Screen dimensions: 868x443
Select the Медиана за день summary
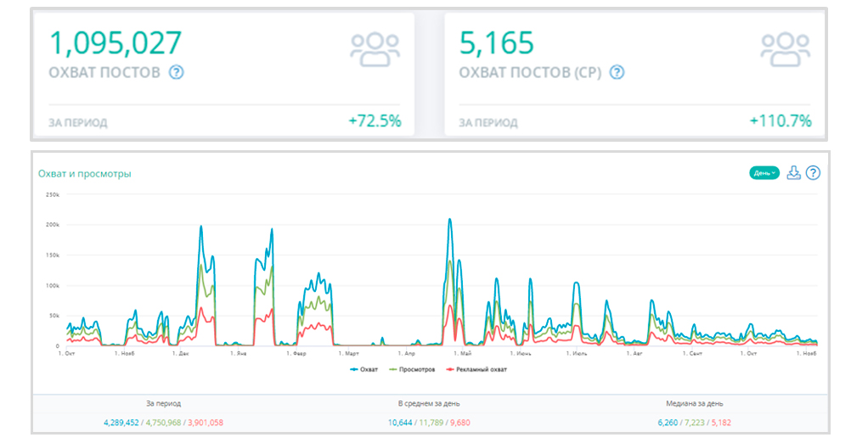695,404
